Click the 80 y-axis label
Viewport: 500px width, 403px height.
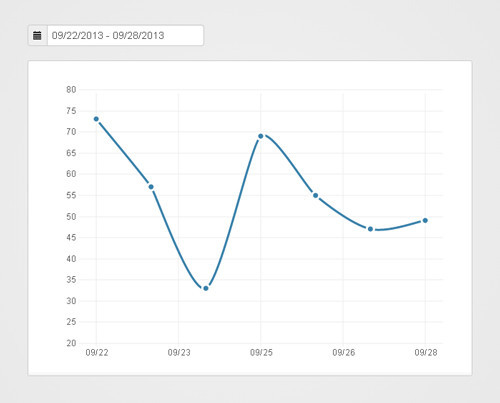(x=71, y=89)
